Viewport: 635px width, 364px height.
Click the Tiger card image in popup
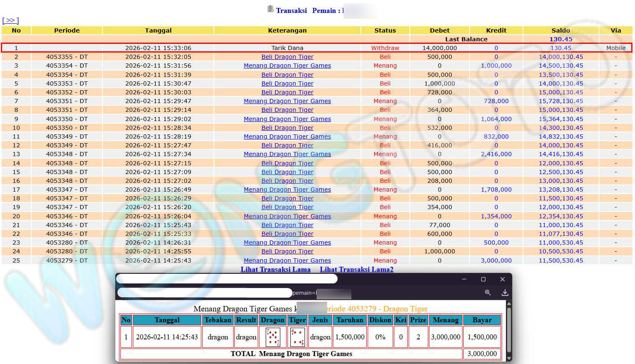click(297, 337)
